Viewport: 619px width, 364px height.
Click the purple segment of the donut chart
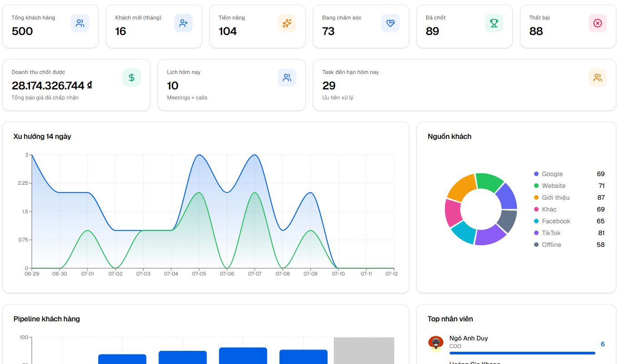coord(490,234)
